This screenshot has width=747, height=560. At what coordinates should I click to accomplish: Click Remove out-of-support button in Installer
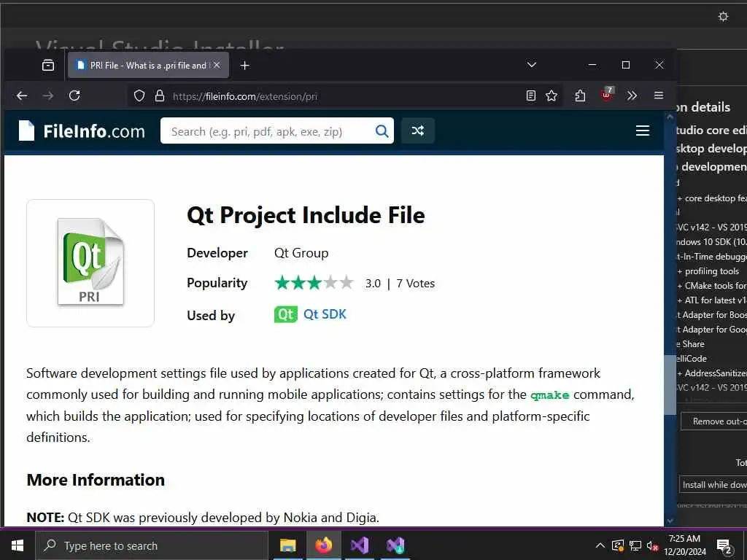click(713, 421)
